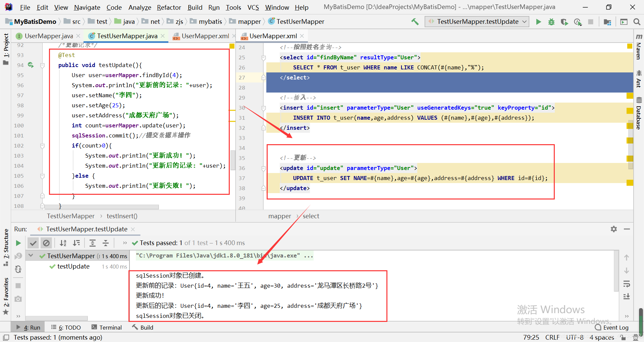Open the File menu
Image resolution: width=644 pixels, height=342 pixels.
pos(25,7)
